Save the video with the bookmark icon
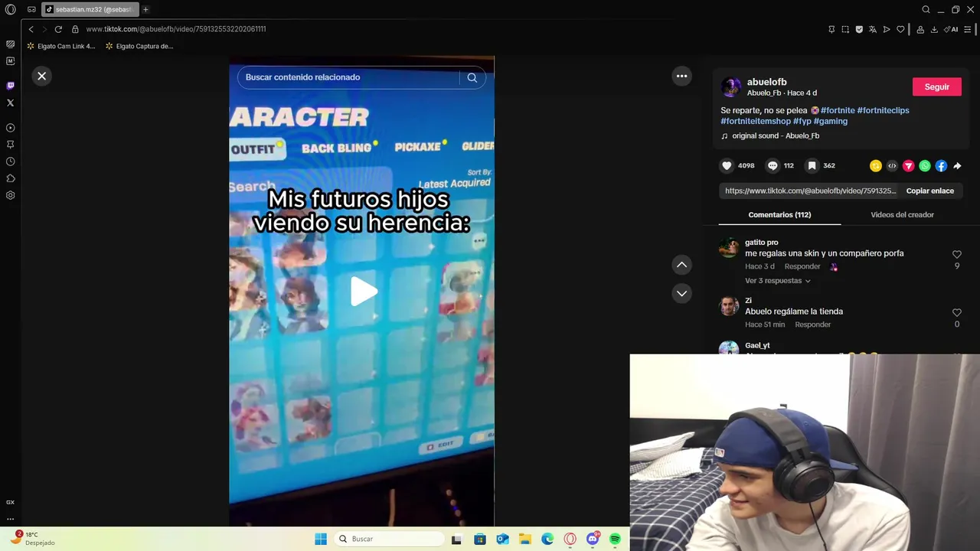This screenshot has height=551, width=980. (x=812, y=165)
